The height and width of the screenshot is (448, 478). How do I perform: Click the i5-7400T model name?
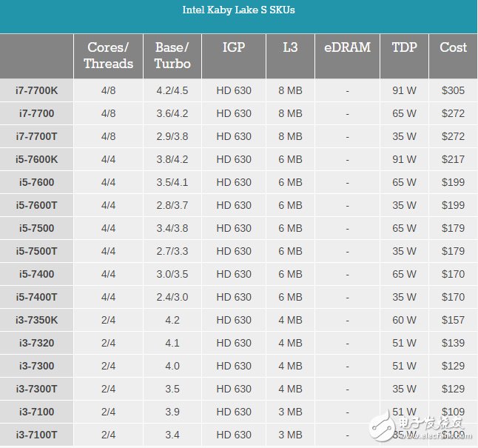pos(36,297)
